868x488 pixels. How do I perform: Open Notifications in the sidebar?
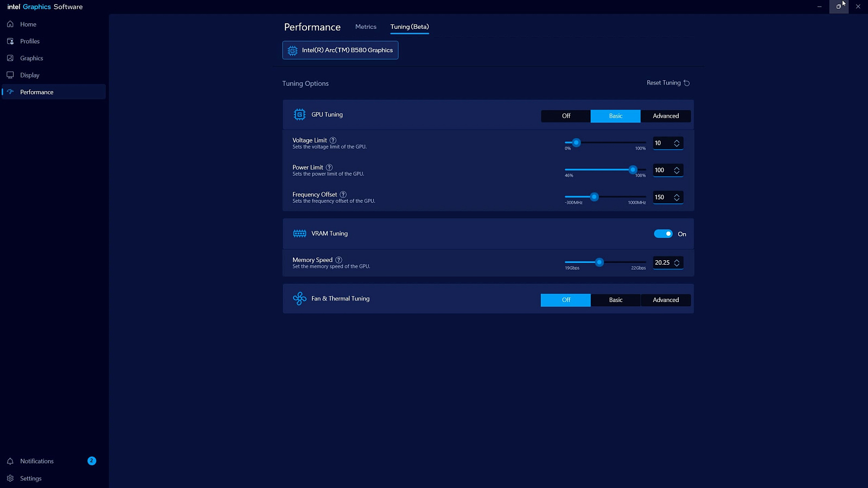pyautogui.click(x=53, y=461)
